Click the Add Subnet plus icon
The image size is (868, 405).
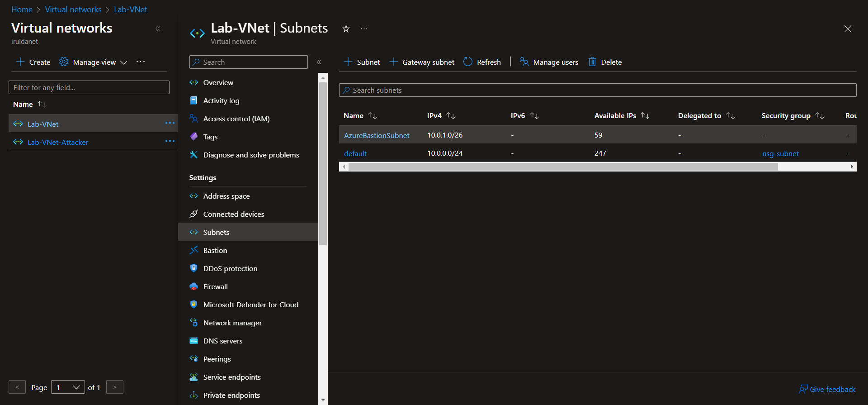pyautogui.click(x=348, y=62)
